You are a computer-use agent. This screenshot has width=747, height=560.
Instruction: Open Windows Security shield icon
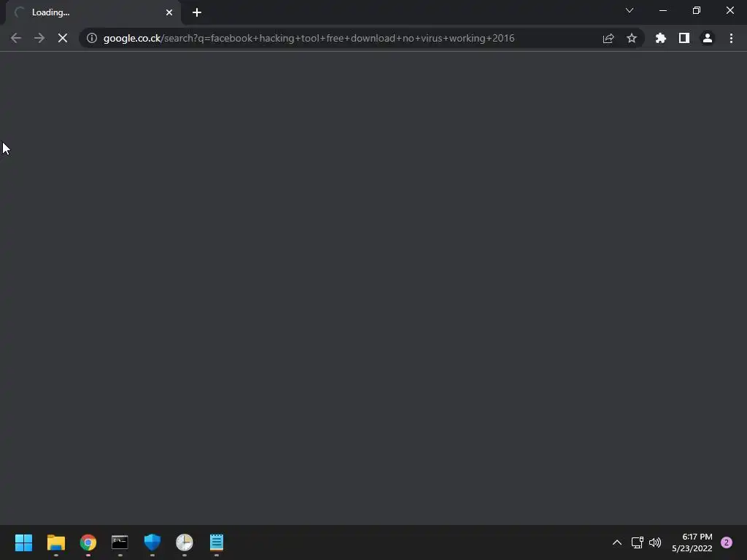[152, 542]
